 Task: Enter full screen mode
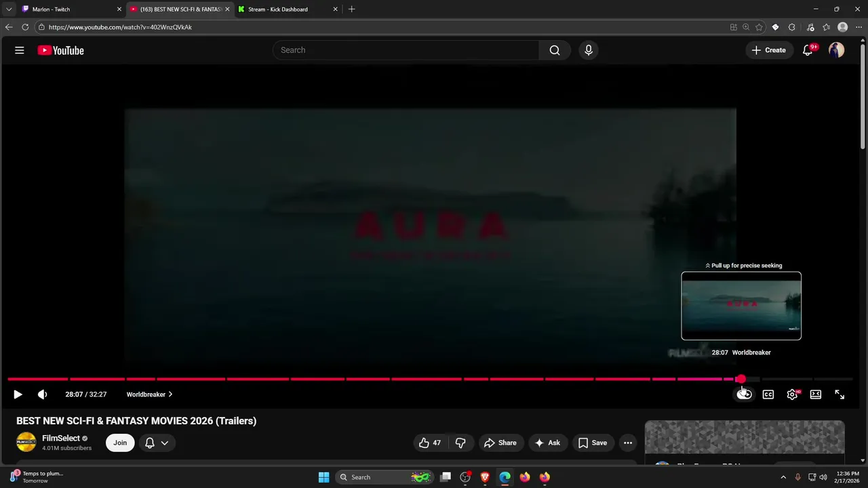click(x=840, y=394)
